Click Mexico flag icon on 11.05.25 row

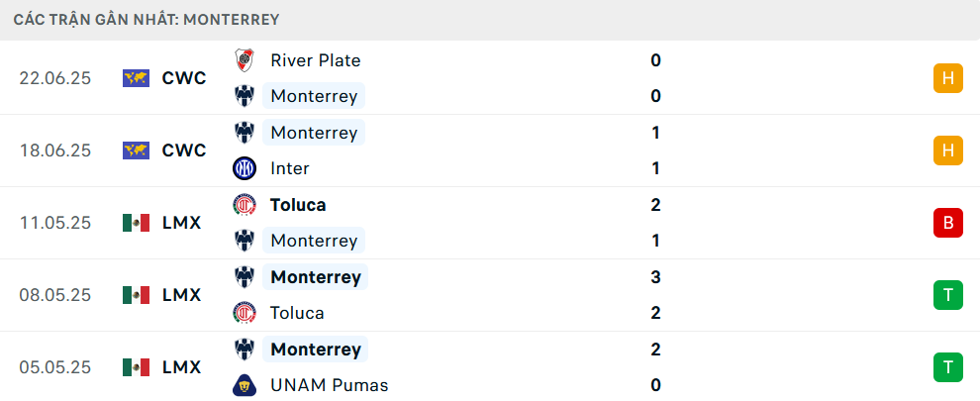[x=136, y=223]
